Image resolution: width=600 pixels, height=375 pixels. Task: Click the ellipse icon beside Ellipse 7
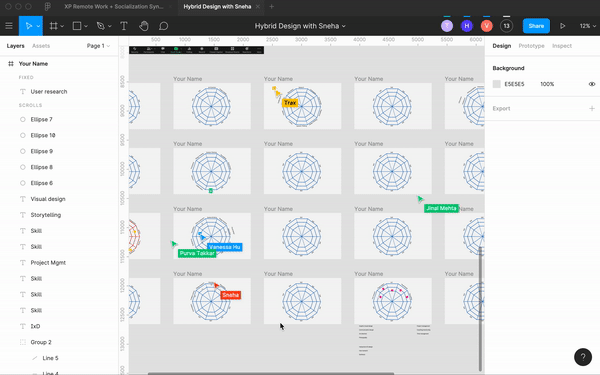point(23,120)
